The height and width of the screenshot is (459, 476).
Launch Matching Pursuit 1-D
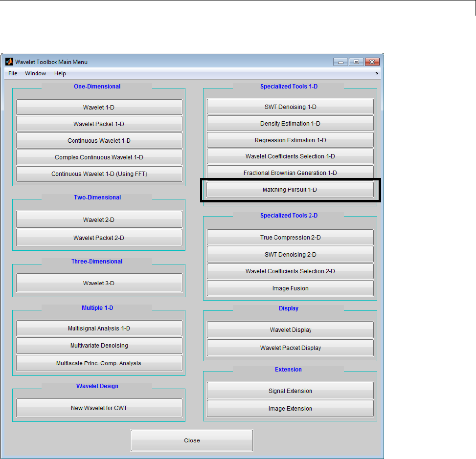[x=290, y=190]
